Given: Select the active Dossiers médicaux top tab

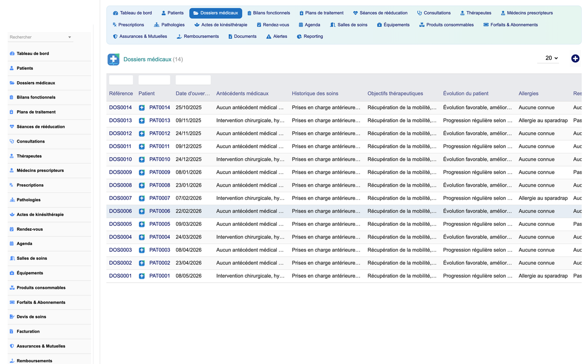Looking at the screenshot, I should tap(216, 13).
